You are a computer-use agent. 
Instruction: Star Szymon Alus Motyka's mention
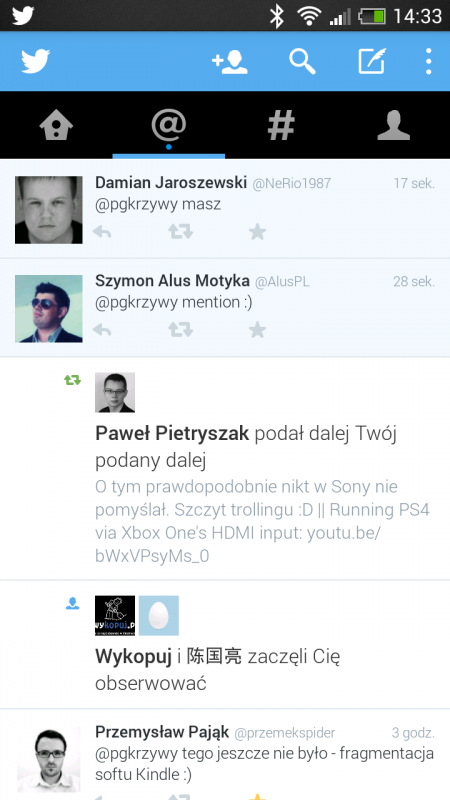257,331
